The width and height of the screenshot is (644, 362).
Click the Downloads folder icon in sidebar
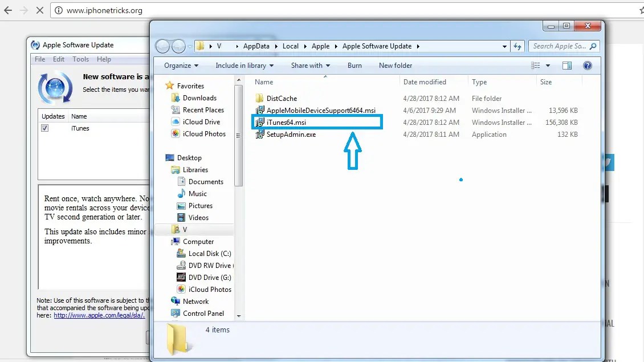[x=176, y=98]
